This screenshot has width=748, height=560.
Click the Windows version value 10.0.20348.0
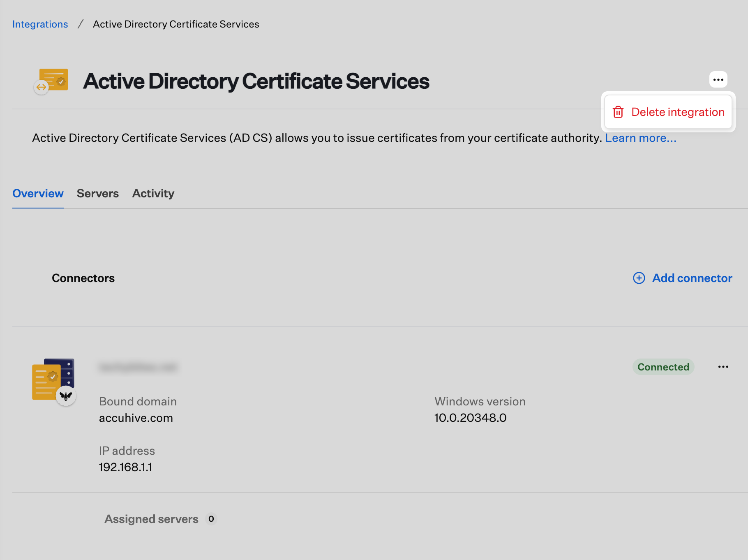[x=470, y=418]
